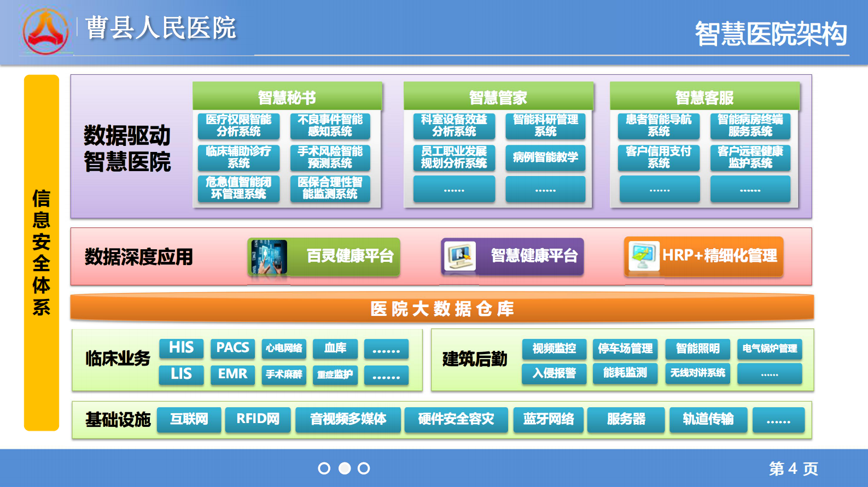Image resolution: width=868 pixels, height=487 pixels.
Task: Click the 硬件安全容灾 box
Action: coord(456,419)
